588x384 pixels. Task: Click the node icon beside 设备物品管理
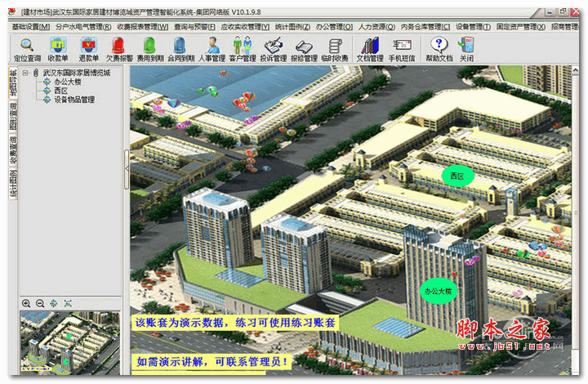[x=47, y=100]
